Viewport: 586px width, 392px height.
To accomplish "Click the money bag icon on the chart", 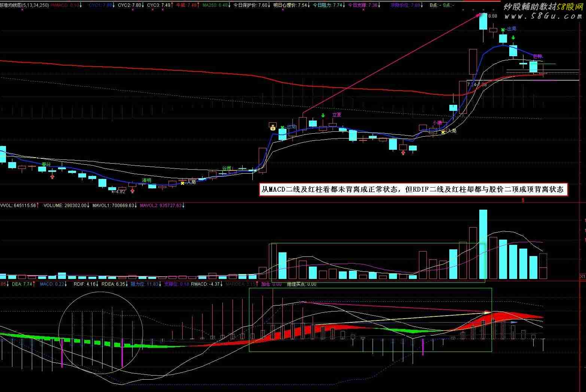I will tap(272, 126).
